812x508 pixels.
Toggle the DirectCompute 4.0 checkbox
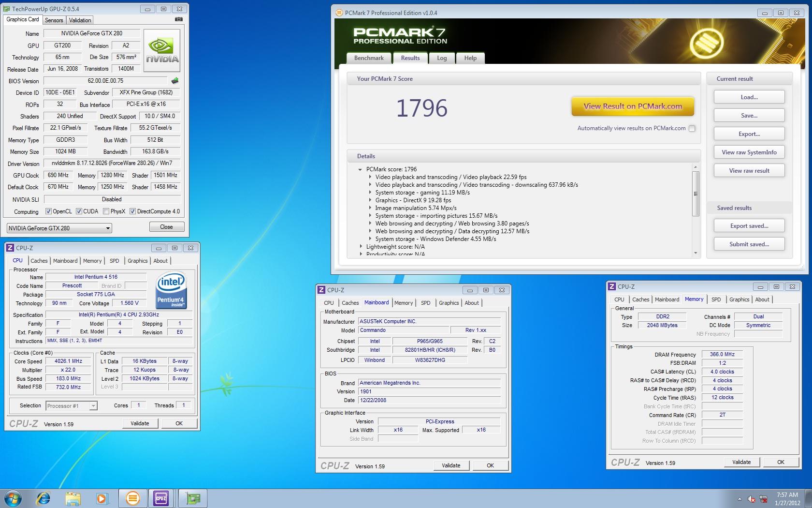tap(132, 211)
